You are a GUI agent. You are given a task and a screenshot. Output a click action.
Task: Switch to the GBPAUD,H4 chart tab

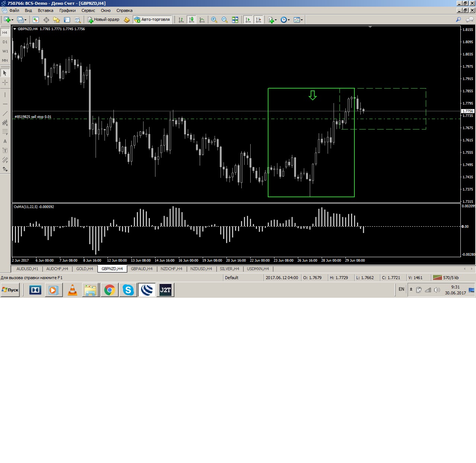pyautogui.click(x=142, y=269)
